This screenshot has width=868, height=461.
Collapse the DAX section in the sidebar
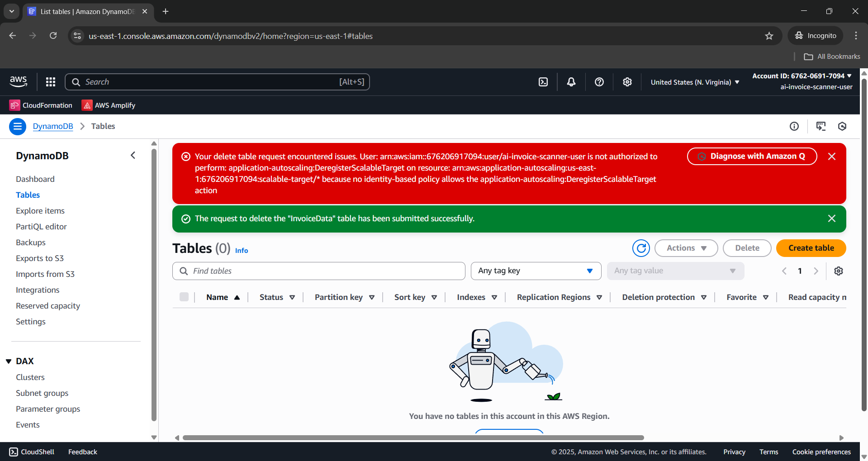click(8, 361)
